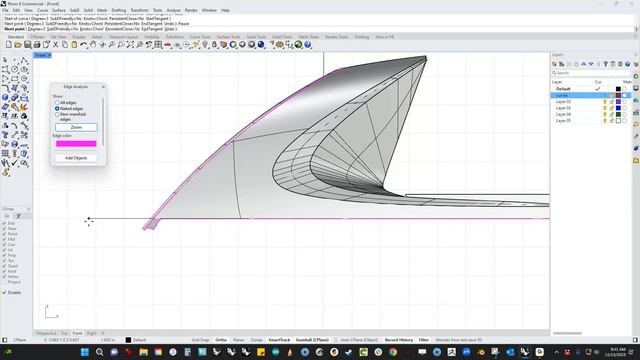The height and width of the screenshot is (360, 640).
Task: Click the Add Objects button
Action: coord(76,158)
